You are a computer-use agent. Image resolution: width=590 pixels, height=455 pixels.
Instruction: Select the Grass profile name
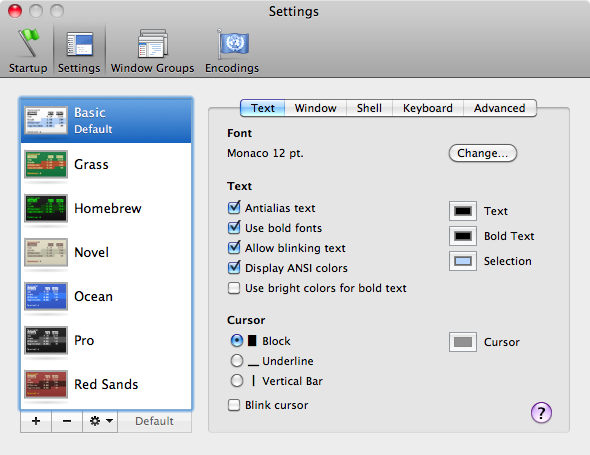coord(91,164)
